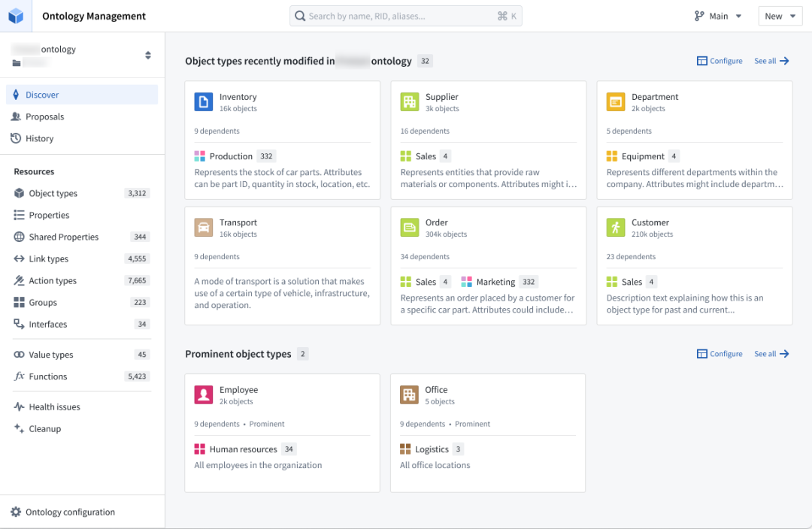The image size is (812, 529).
Task: Go to History in the sidebar
Action: pyautogui.click(x=39, y=138)
